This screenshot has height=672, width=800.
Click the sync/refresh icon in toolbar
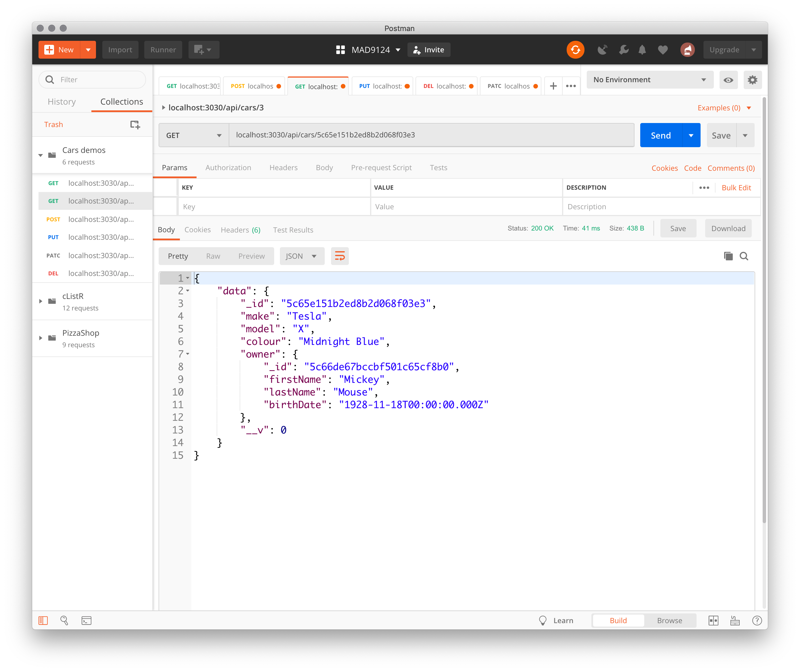point(575,49)
